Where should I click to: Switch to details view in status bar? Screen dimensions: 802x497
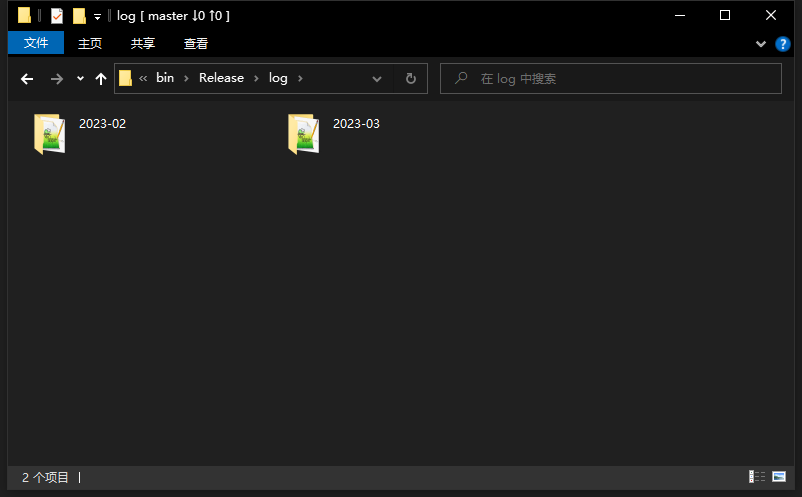757,478
